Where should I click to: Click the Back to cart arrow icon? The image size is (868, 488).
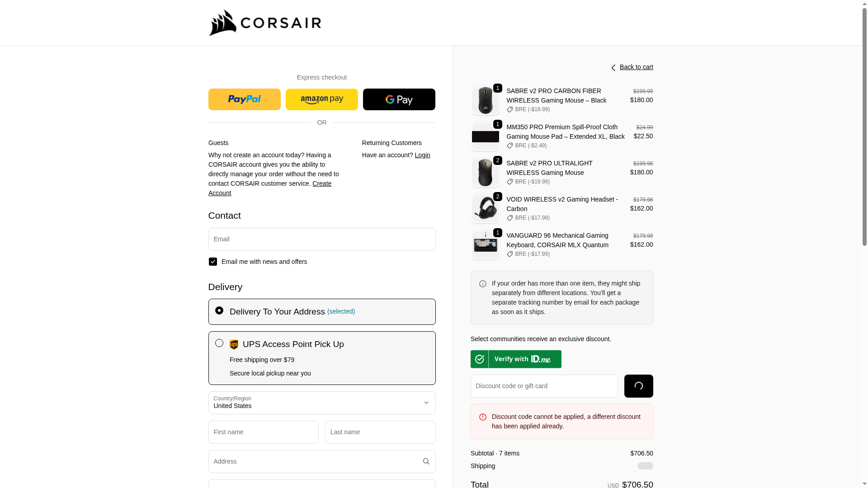tap(613, 68)
